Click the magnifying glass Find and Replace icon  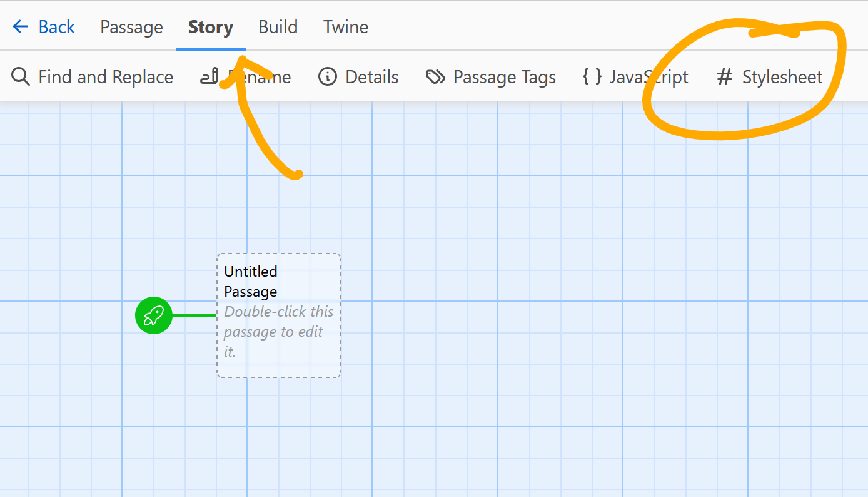[21, 76]
